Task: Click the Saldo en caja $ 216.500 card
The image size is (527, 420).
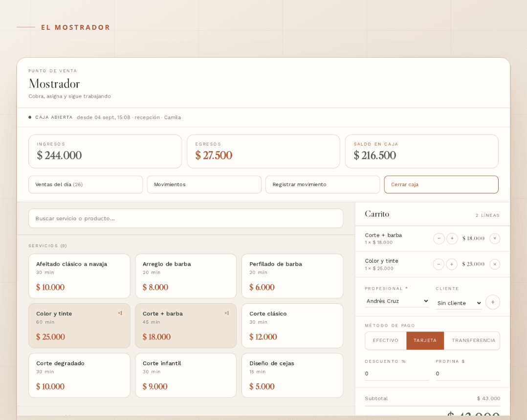Action: 422,151
